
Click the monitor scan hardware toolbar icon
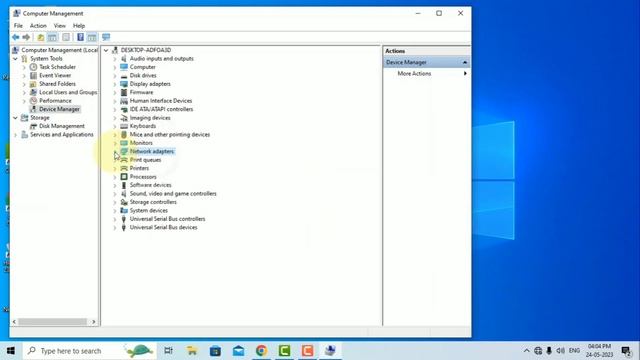point(106,37)
